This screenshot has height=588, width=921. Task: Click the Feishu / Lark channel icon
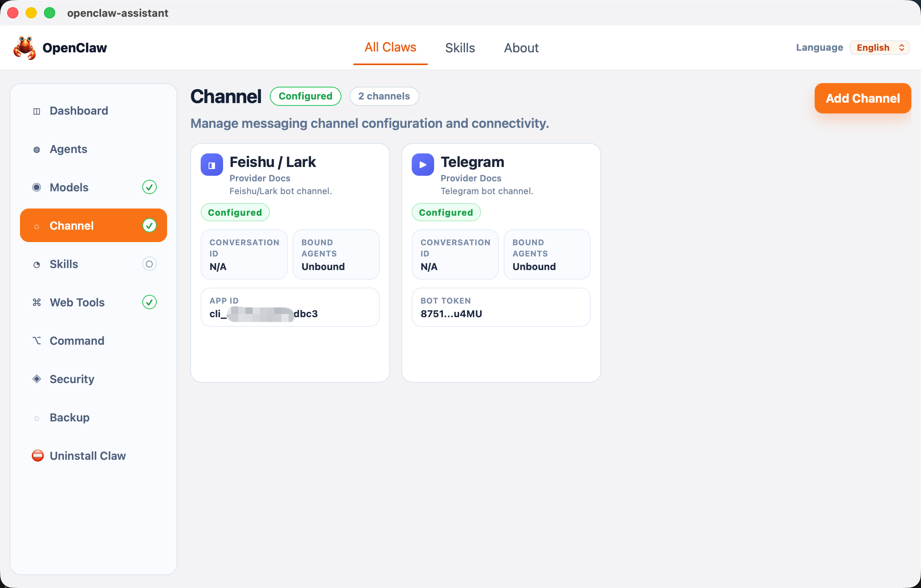[212, 165]
